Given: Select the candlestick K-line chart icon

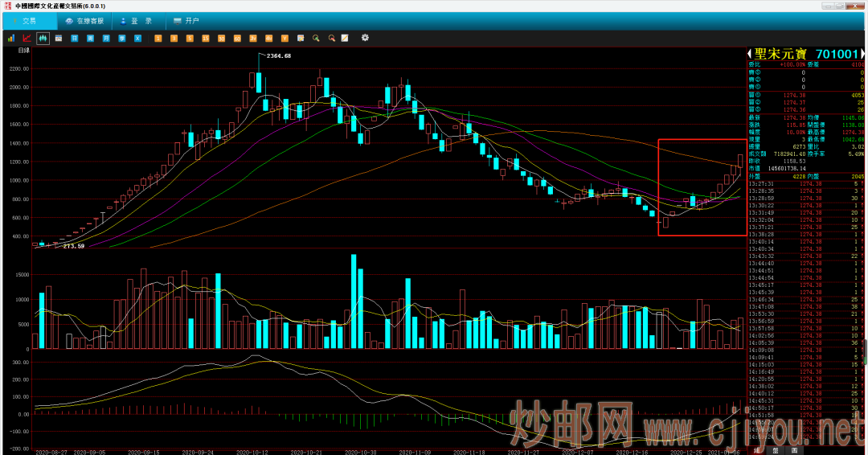Looking at the screenshot, I should (43, 38).
